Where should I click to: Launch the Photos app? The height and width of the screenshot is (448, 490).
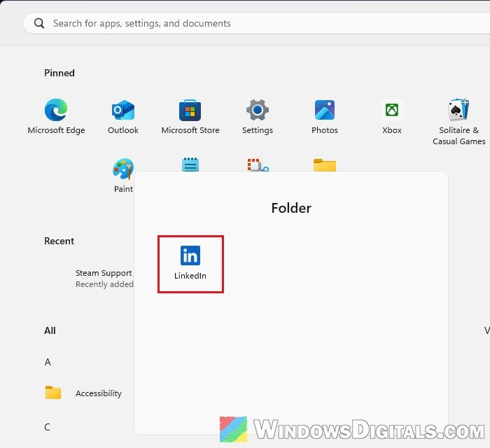[x=324, y=116]
